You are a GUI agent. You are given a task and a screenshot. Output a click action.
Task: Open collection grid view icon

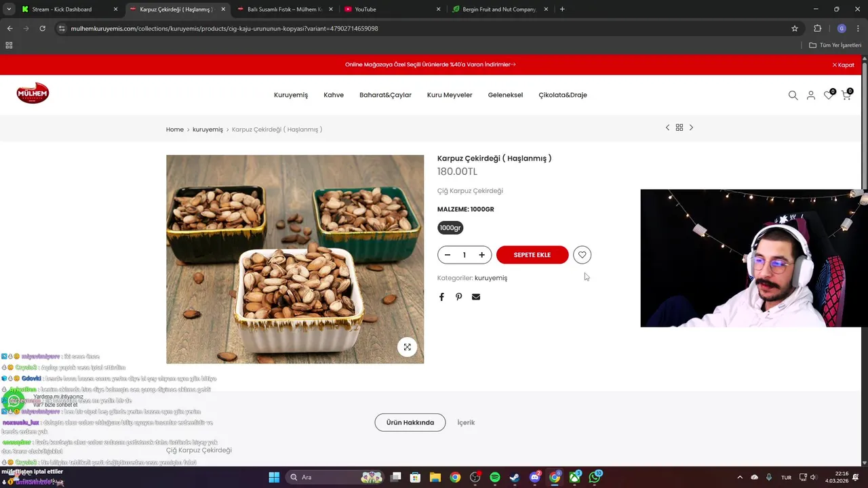pos(679,127)
